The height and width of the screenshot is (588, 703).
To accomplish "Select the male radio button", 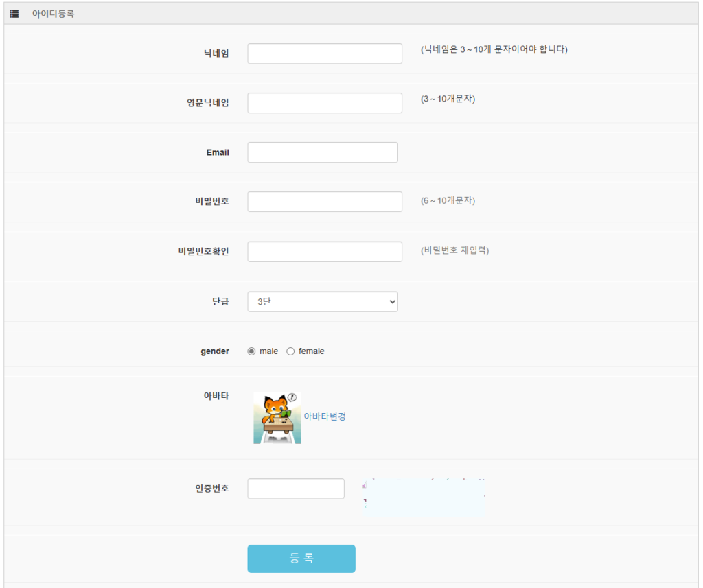I will point(251,351).
